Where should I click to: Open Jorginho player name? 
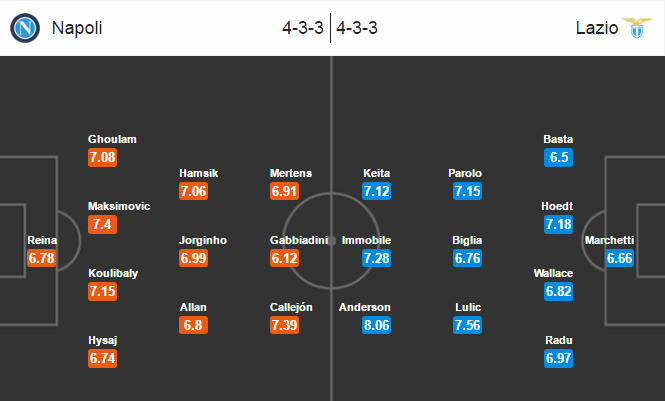(x=203, y=240)
